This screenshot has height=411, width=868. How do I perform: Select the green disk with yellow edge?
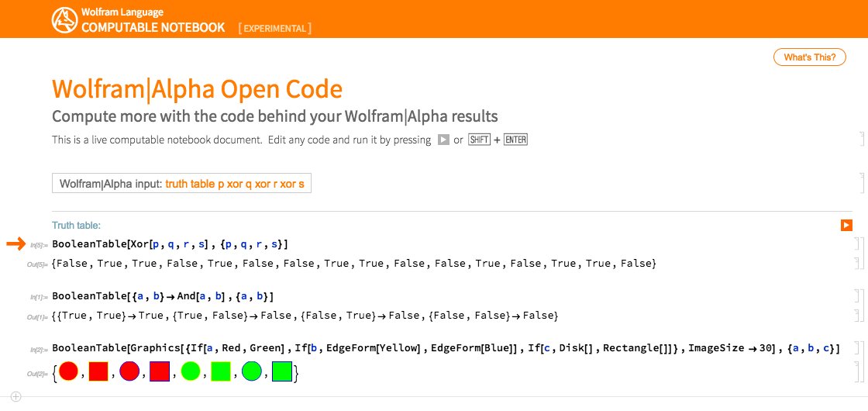point(191,371)
